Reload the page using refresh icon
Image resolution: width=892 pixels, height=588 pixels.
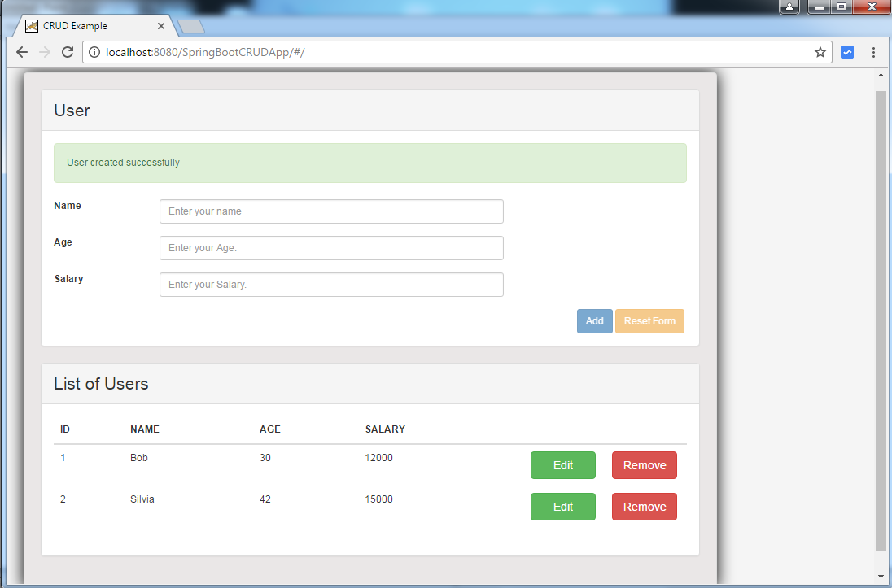coord(68,51)
